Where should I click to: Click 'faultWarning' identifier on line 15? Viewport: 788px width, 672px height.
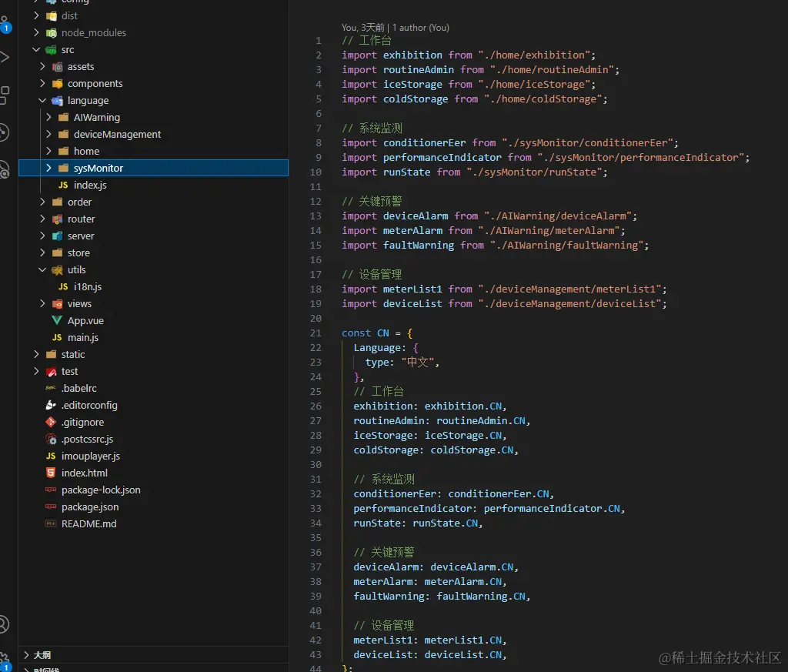tap(419, 246)
